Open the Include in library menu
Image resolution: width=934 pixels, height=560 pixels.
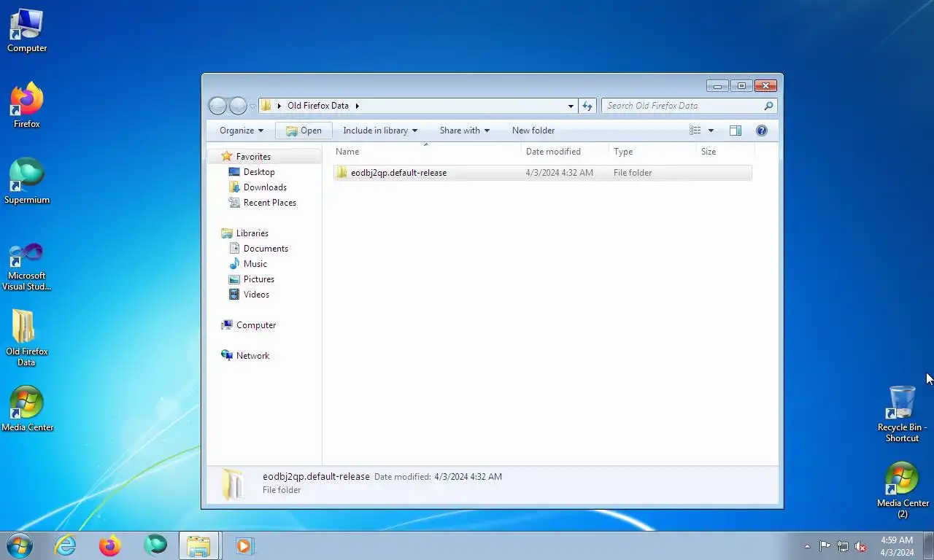pyautogui.click(x=380, y=131)
